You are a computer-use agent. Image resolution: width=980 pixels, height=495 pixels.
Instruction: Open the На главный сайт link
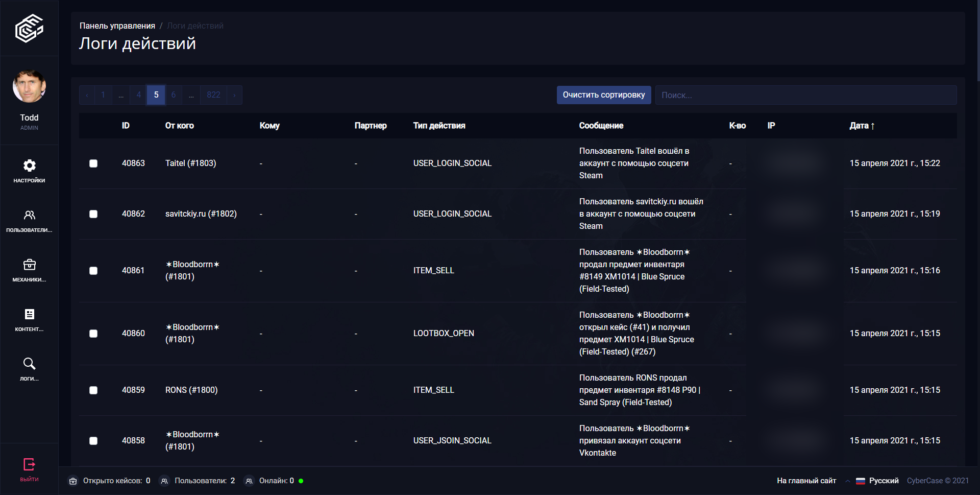click(806, 481)
